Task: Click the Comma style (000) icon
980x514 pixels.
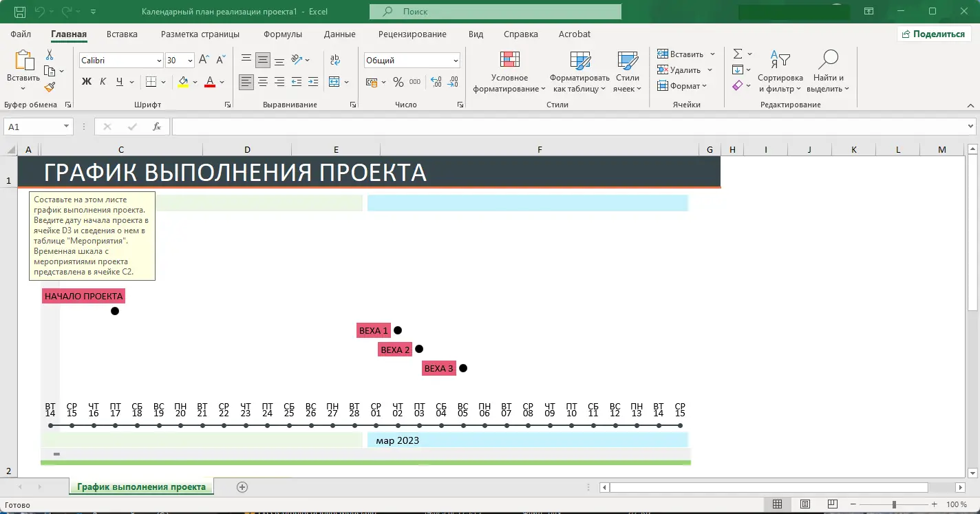Action: click(413, 81)
